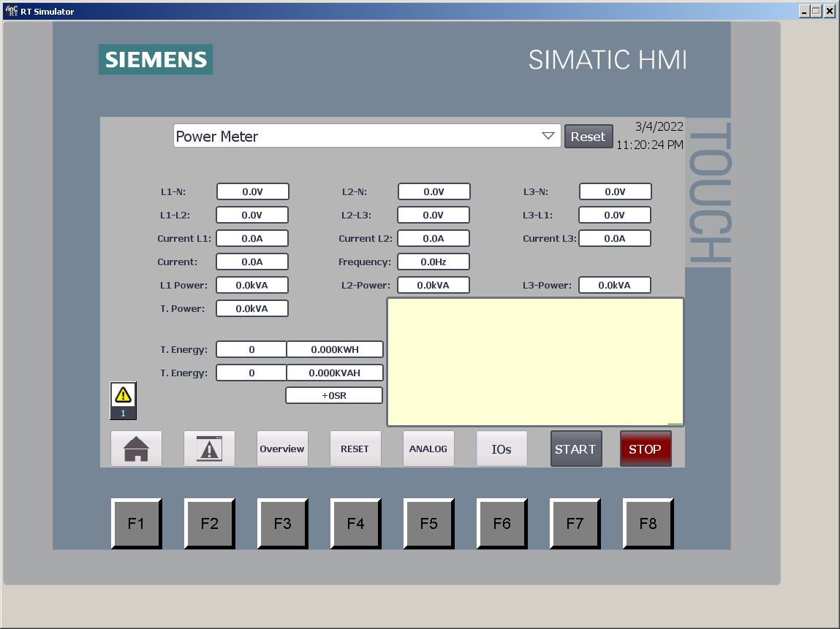Screen dimensions: 840x629
Task: Click the F2 function key
Action: pyautogui.click(x=210, y=523)
